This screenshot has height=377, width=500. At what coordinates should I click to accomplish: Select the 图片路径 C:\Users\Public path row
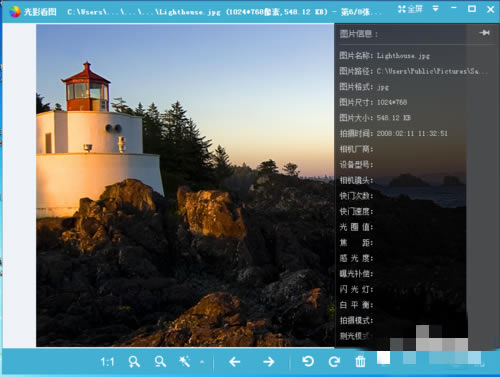(413, 71)
